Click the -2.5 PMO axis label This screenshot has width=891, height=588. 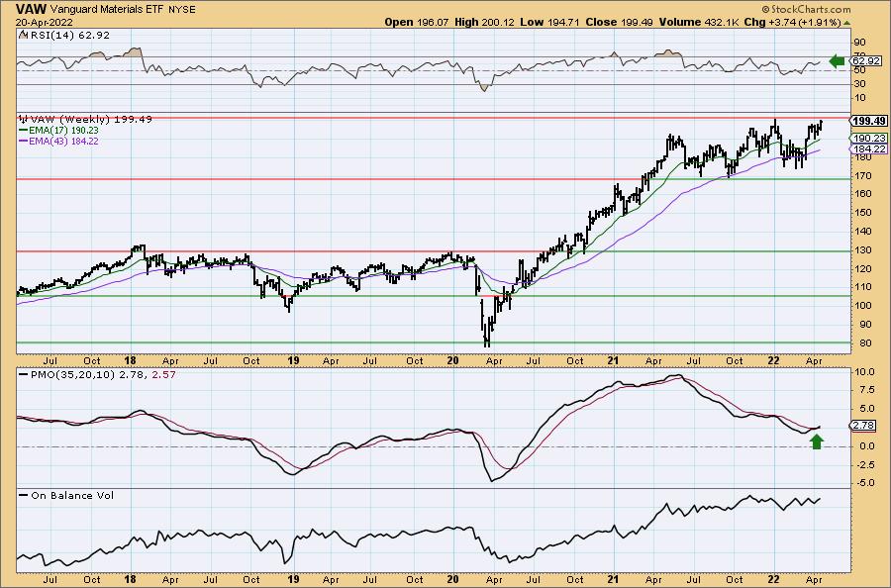pos(866,464)
